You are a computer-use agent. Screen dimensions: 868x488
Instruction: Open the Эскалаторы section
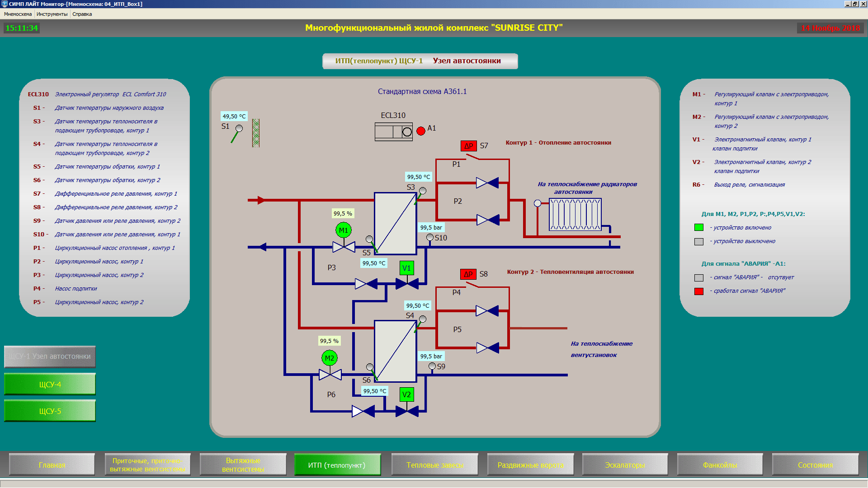625,465
